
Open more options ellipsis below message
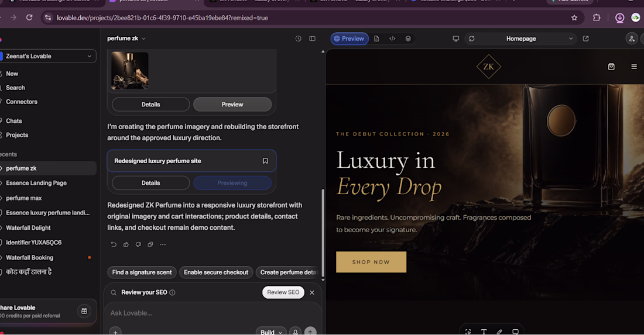(163, 244)
